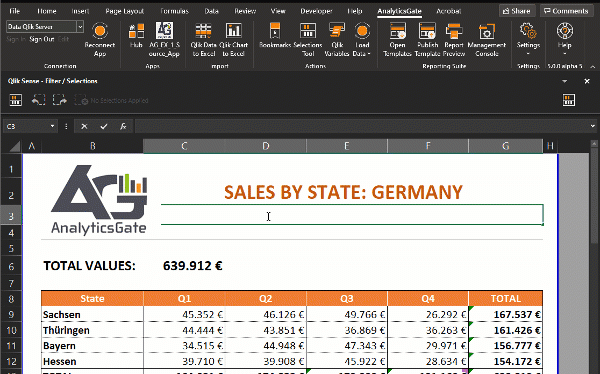
Task: Click the SALES BY STATE: GERMANY title
Action: coord(343,192)
